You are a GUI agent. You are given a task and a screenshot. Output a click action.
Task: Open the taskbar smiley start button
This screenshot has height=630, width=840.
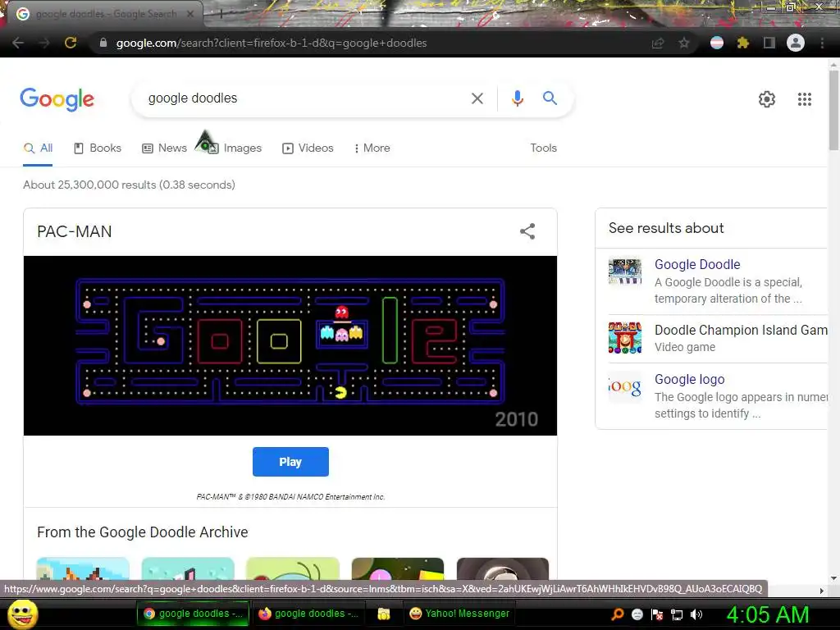(x=23, y=614)
